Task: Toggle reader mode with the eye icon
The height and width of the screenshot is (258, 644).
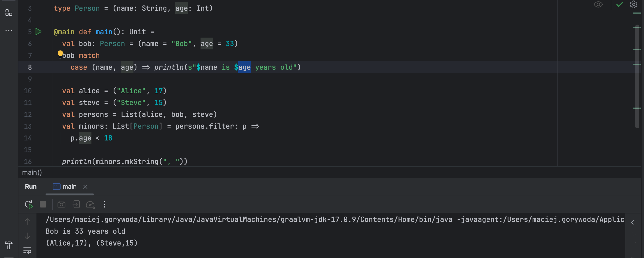Action: click(598, 5)
